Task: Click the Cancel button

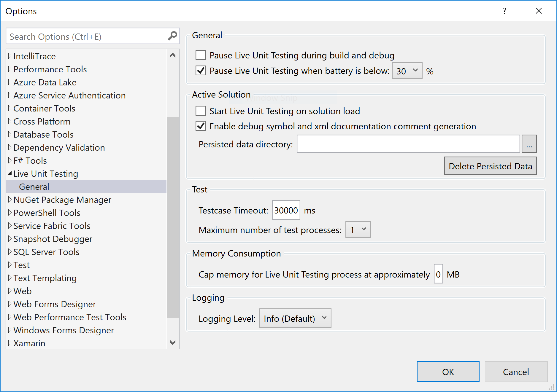Action: click(x=516, y=372)
